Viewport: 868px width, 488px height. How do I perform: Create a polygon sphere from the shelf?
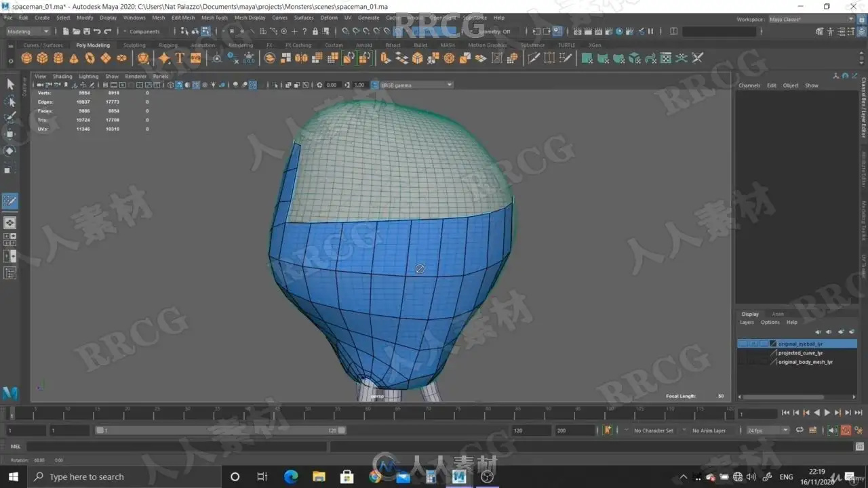26,58
